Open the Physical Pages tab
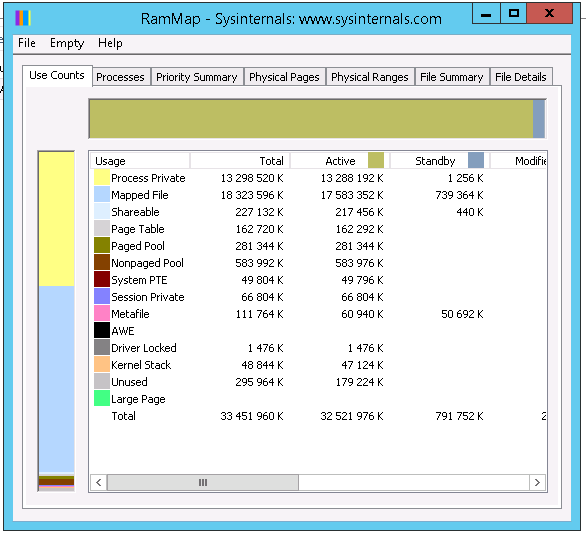The width and height of the screenshot is (586, 535). point(284,77)
